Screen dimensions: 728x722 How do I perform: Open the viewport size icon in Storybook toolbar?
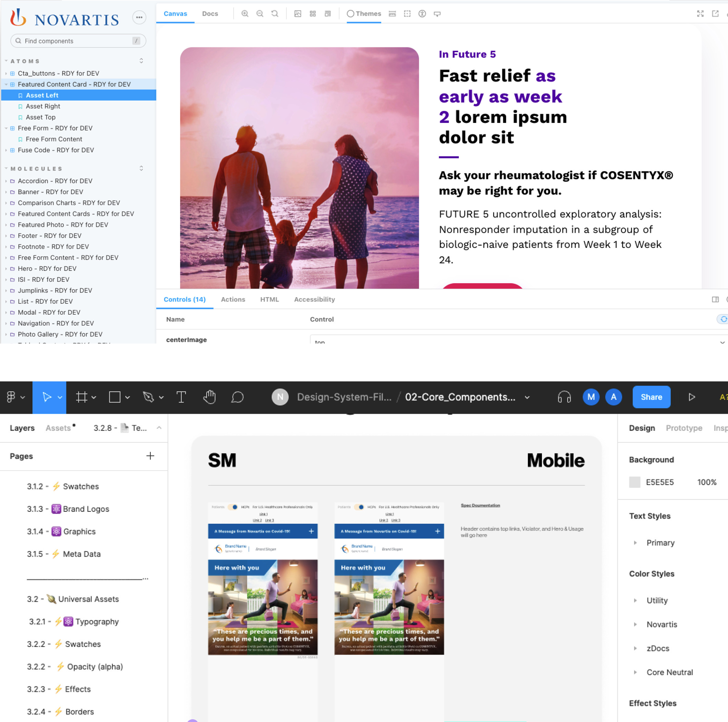pyautogui.click(x=328, y=14)
